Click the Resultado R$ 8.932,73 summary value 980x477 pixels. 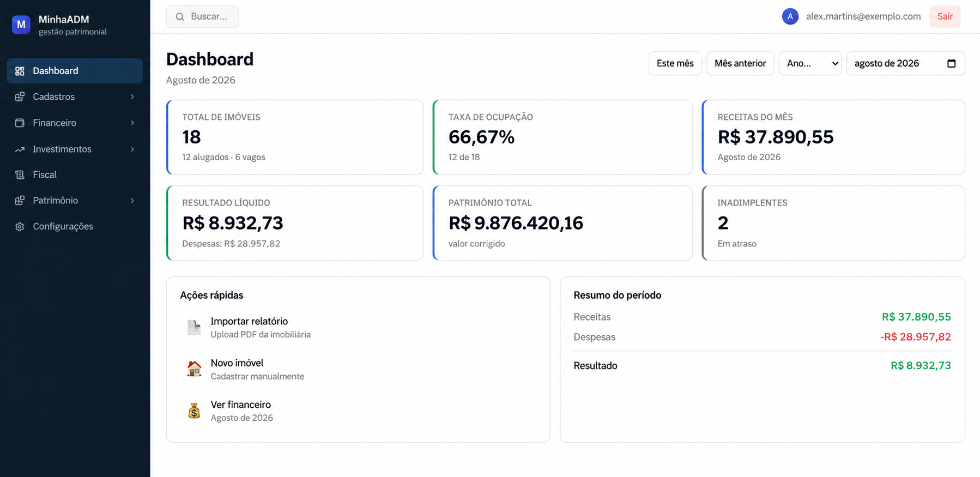click(x=921, y=366)
